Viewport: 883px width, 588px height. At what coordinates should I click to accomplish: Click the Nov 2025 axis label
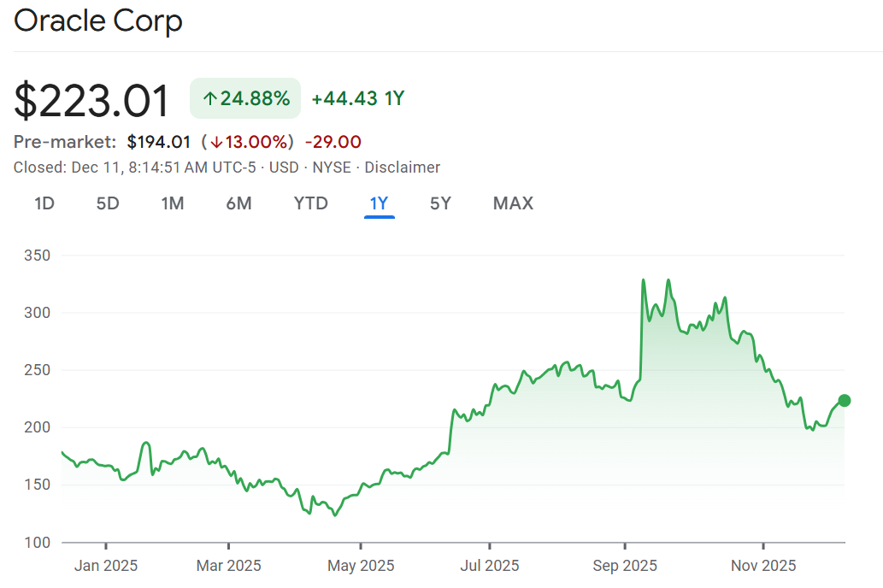(x=763, y=566)
